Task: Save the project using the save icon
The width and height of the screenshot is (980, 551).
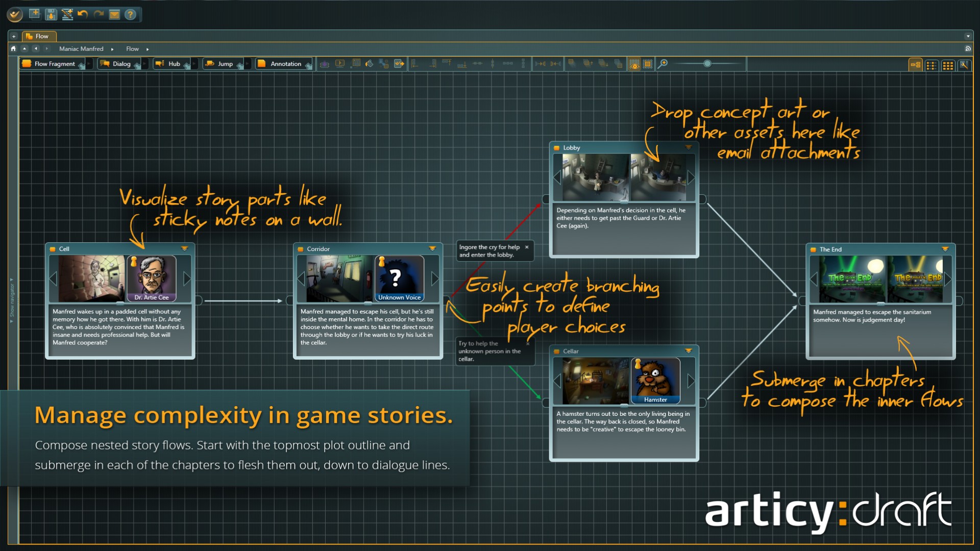Action: (x=51, y=14)
